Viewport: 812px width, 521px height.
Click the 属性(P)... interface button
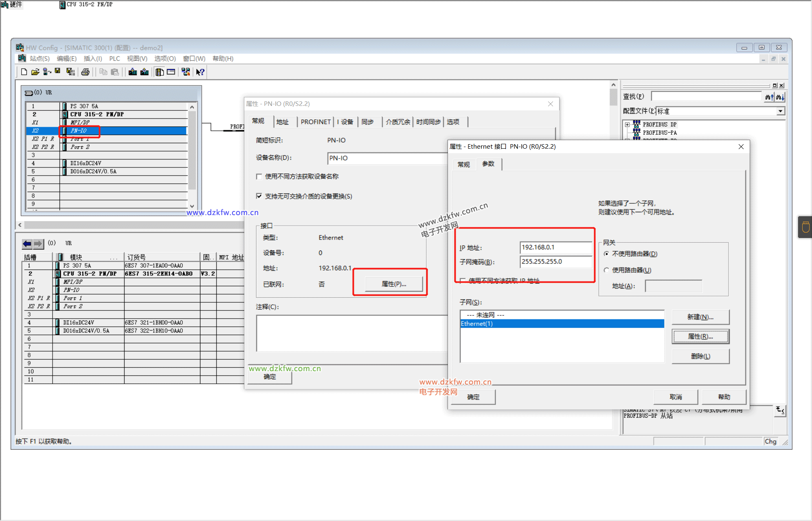[x=394, y=284]
